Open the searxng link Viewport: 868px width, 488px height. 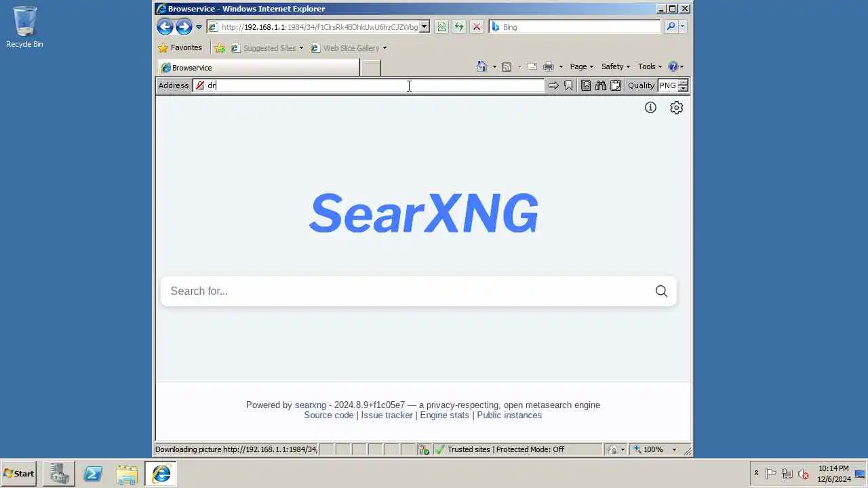[x=311, y=405]
